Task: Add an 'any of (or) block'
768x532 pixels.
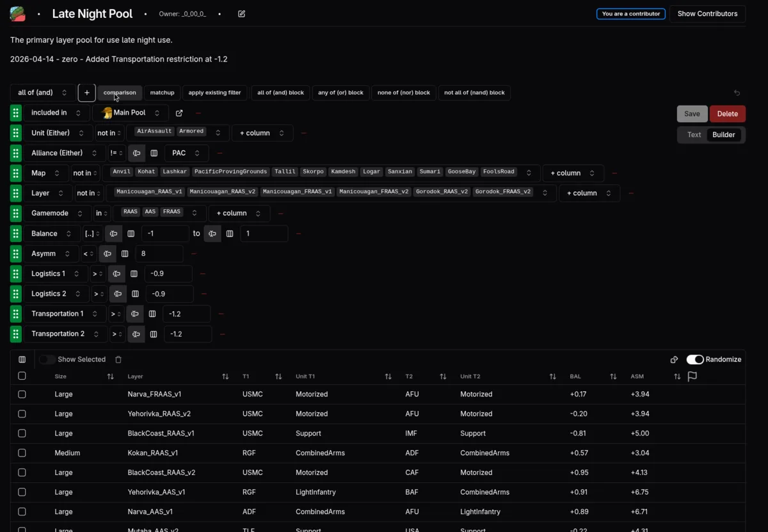Action: tap(340, 93)
